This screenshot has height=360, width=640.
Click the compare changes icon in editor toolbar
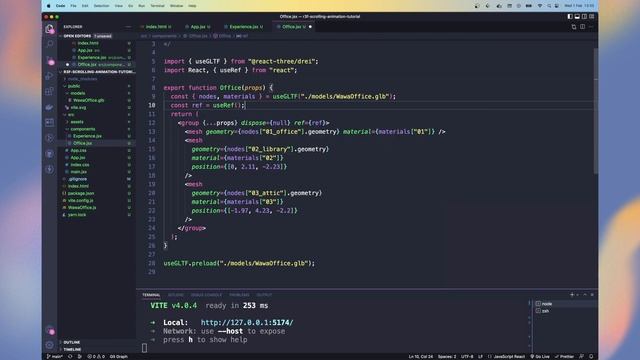(x=574, y=27)
